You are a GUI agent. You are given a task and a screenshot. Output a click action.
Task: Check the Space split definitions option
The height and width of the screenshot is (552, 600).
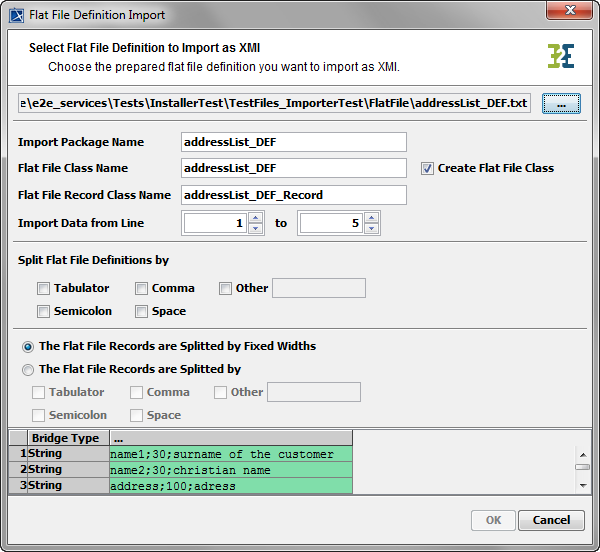coord(141,311)
